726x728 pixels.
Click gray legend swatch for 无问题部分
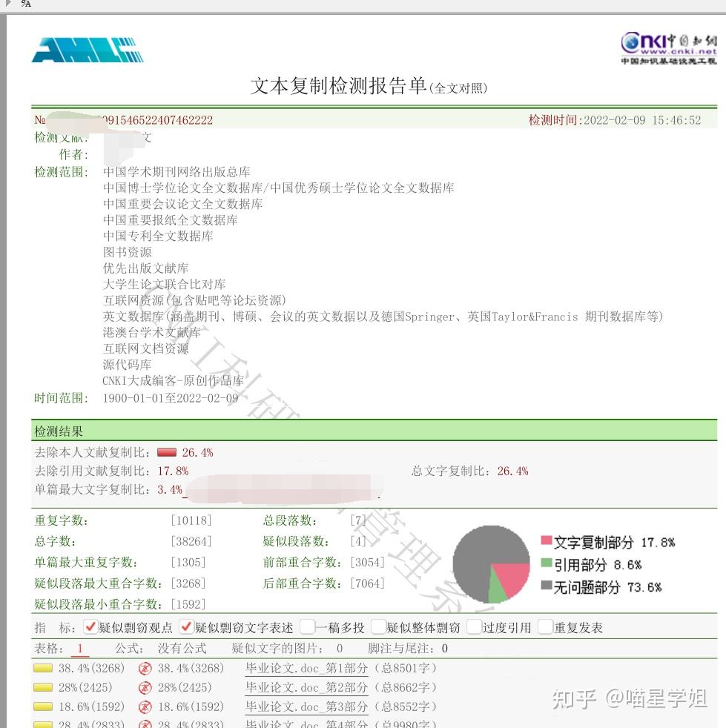[547, 585]
